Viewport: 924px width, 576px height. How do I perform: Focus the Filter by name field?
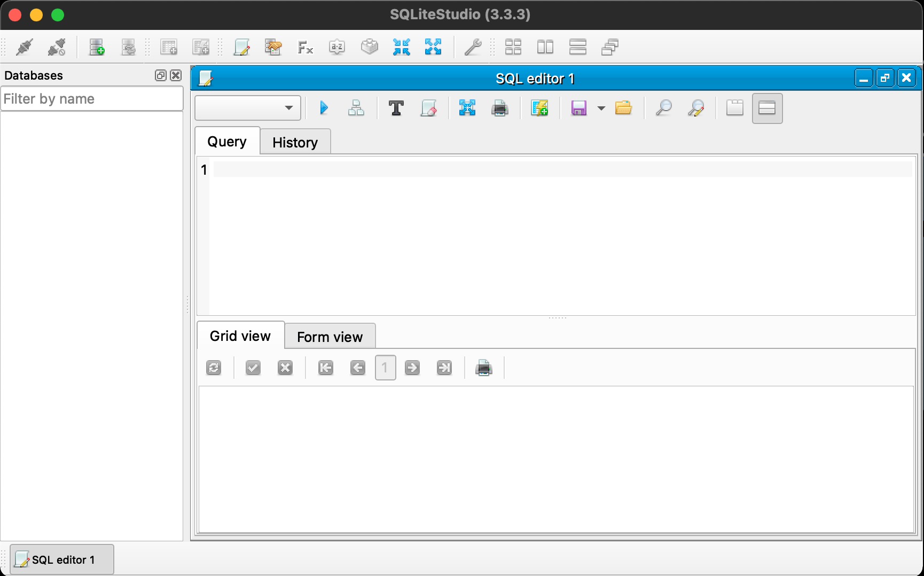92,99
